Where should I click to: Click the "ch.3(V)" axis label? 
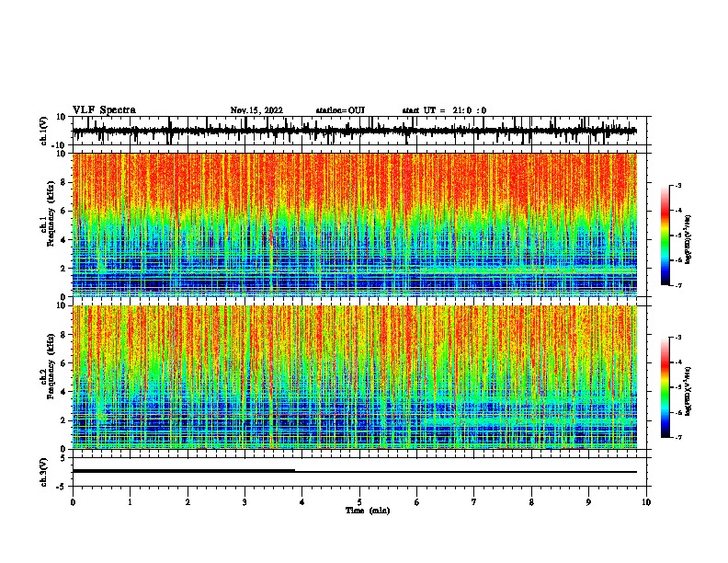point(44,473)
